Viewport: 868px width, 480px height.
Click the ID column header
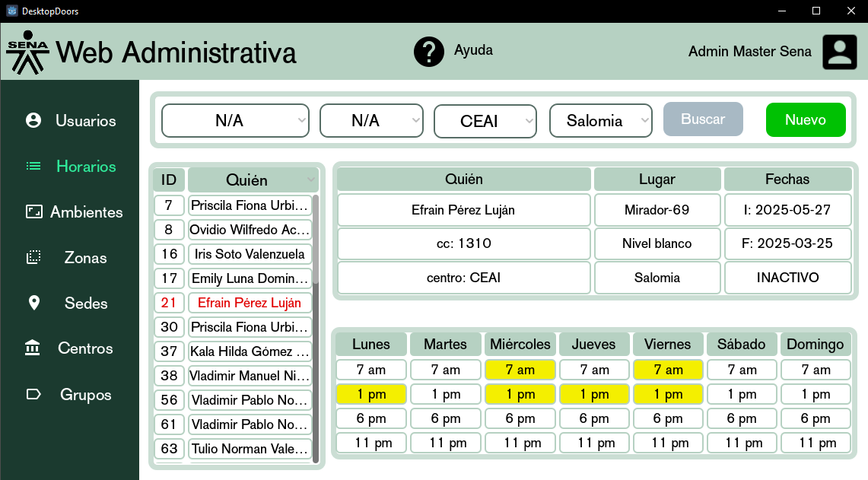tap(169, 180)
